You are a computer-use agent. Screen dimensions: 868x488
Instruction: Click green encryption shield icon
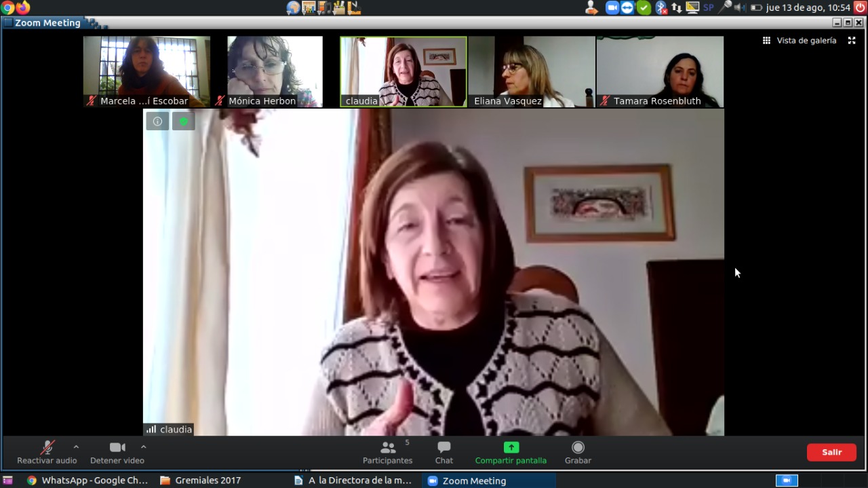point(183,121)
